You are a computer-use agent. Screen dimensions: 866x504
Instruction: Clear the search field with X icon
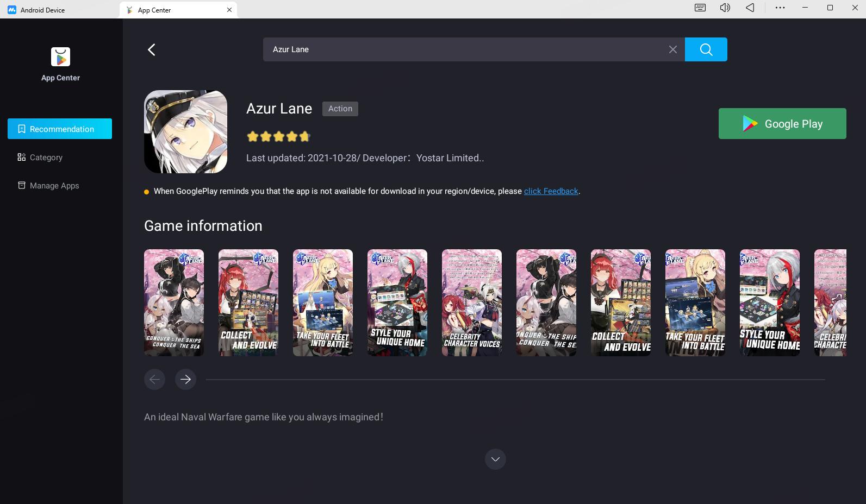(672, 49)
